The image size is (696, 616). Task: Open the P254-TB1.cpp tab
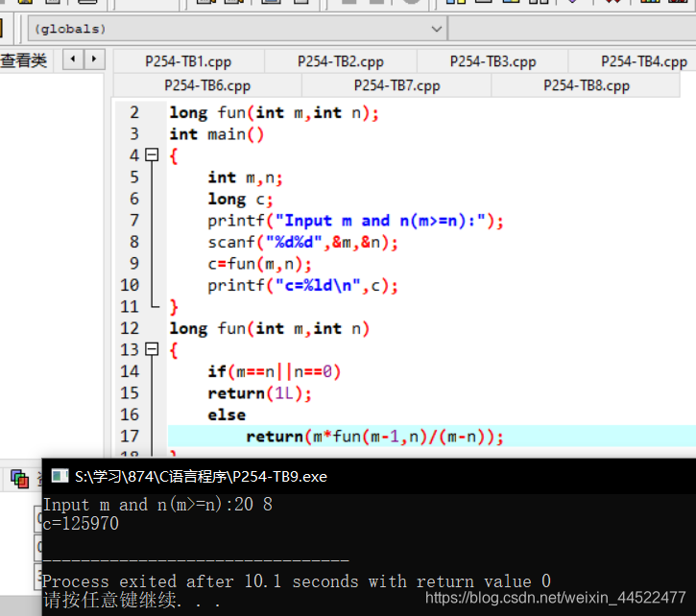[x=189, y=61]
